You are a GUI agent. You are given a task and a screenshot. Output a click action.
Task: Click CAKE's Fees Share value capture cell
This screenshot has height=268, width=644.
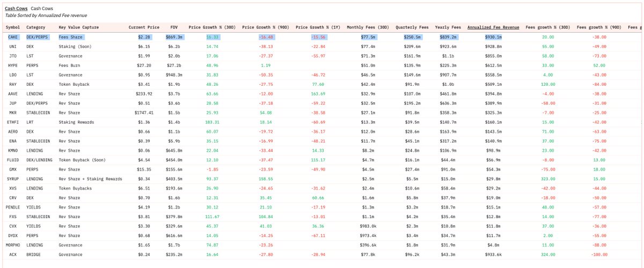(x=72, y=37)
